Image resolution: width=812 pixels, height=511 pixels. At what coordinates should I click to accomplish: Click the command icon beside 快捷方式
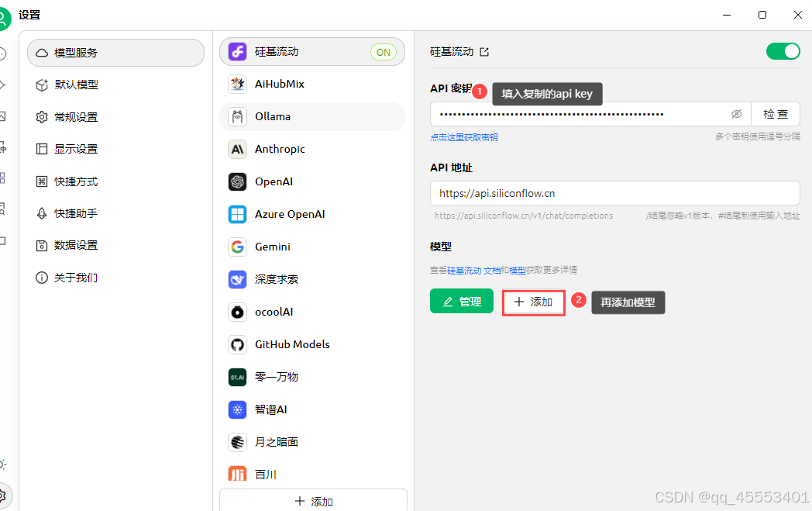pos(42,181)
